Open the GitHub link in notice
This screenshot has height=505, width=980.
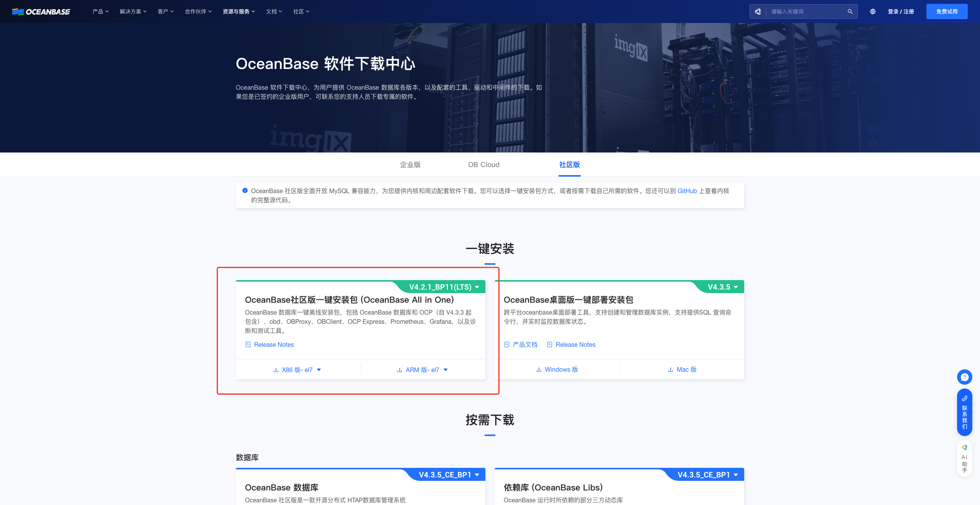pyautogui.click(x=687, y=191)
